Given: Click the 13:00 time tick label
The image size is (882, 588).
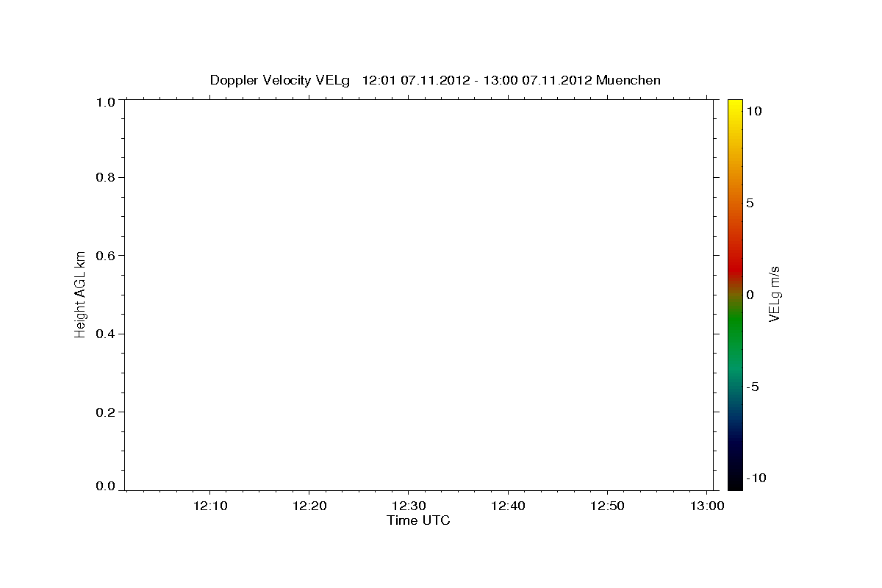Looking at the screenshot, I should click(706, 506).
